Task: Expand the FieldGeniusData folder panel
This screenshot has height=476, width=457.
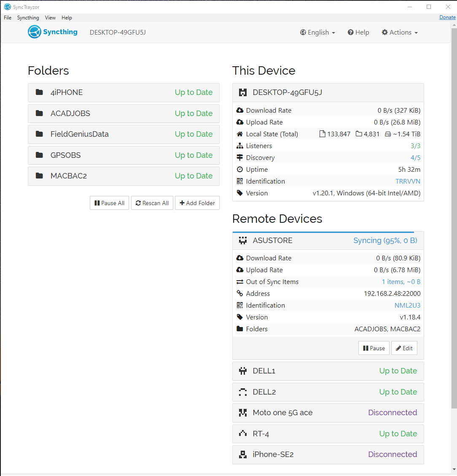Action: pos(124,134)
